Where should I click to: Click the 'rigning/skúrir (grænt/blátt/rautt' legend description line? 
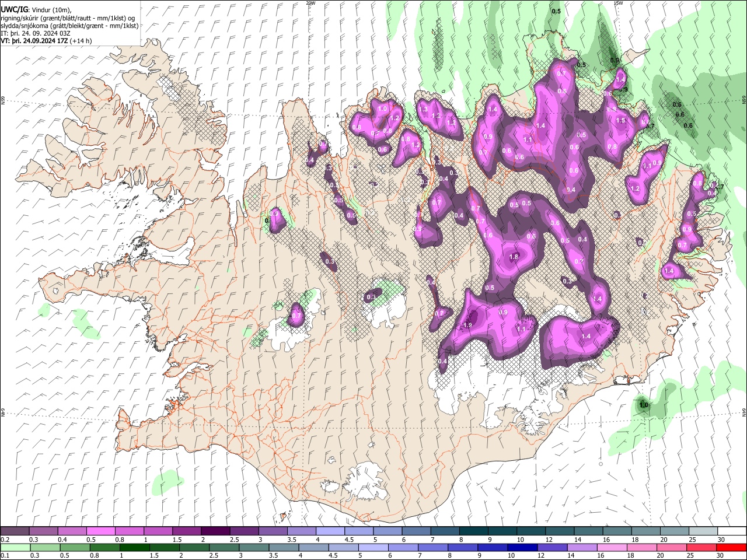[x=69, y=18]
